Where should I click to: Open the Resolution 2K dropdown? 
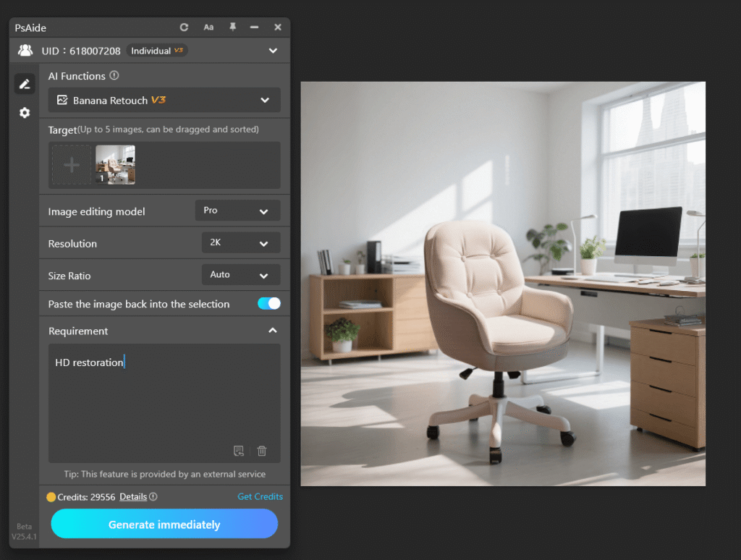(240, 242)
